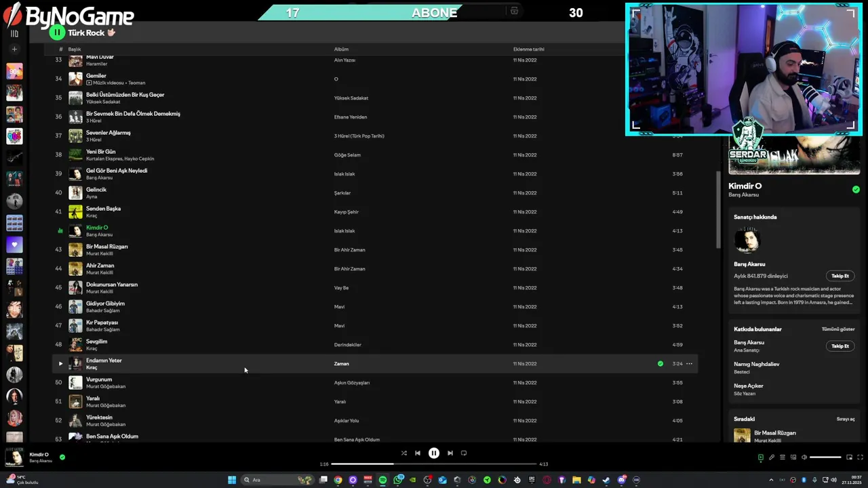Screen dimensions: 868x488
Task: Enter full screen with the expand icon
Action: point(861,457)
